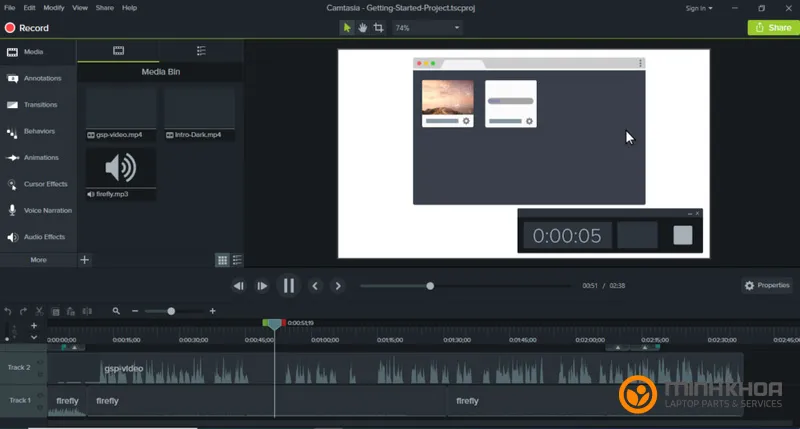Screen dimensions: 800x429
Task: Switch Media Bin to list view
Action: (x=237, y=260)
